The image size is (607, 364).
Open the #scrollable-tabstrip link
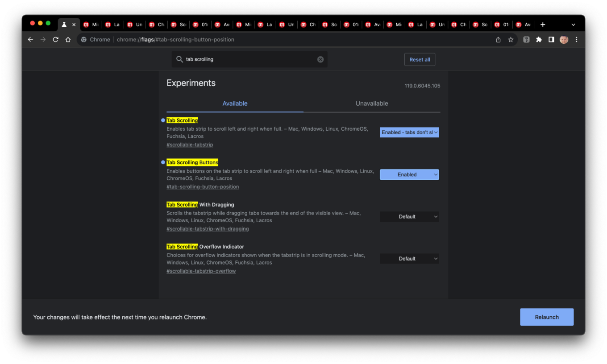tap(190, 145)
